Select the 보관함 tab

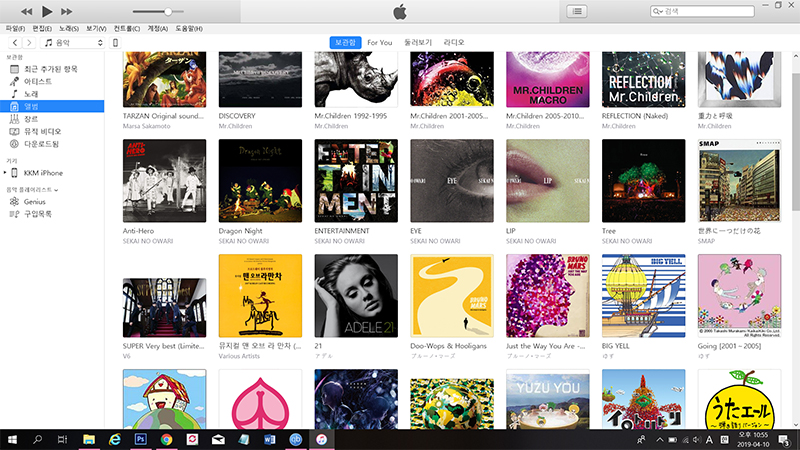point(345,42)
